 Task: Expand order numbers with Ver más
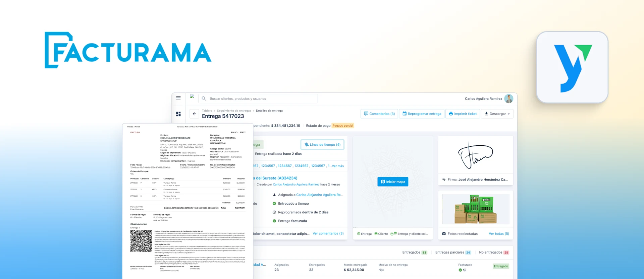pyautogui.click(x=338, y=166)
